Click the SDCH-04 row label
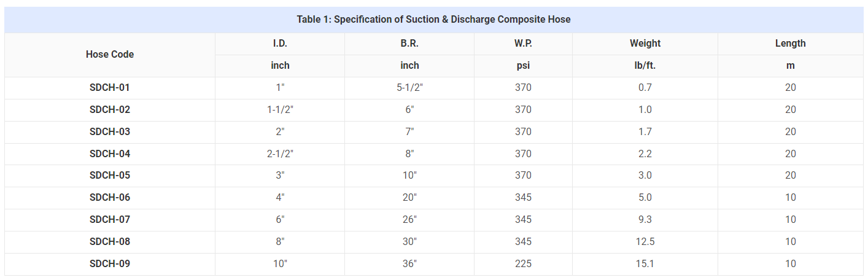 [110, 154]
